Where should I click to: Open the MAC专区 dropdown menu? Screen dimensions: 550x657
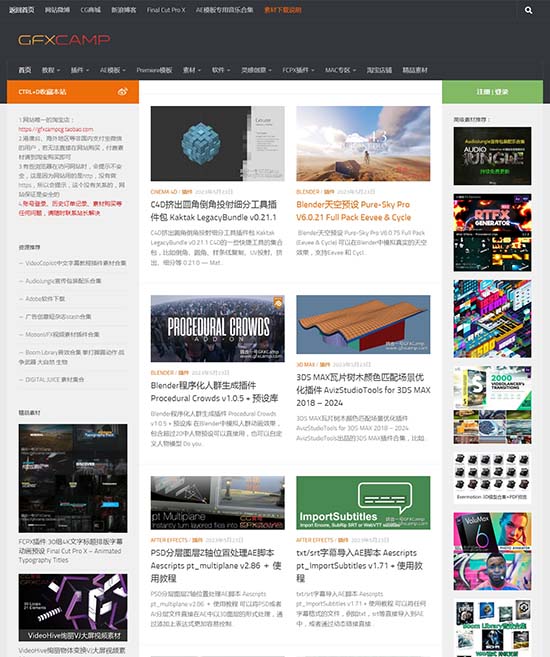(340, 70)
